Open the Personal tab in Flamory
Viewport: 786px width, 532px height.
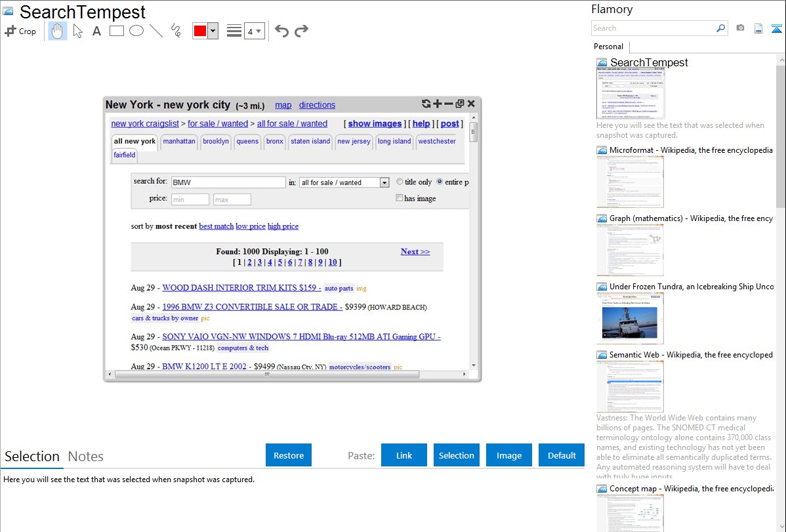click(x=609, y=47)
